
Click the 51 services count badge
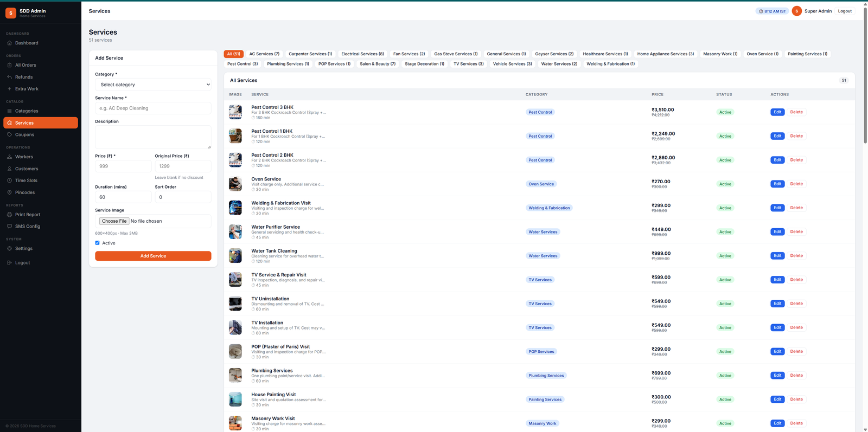844,80
